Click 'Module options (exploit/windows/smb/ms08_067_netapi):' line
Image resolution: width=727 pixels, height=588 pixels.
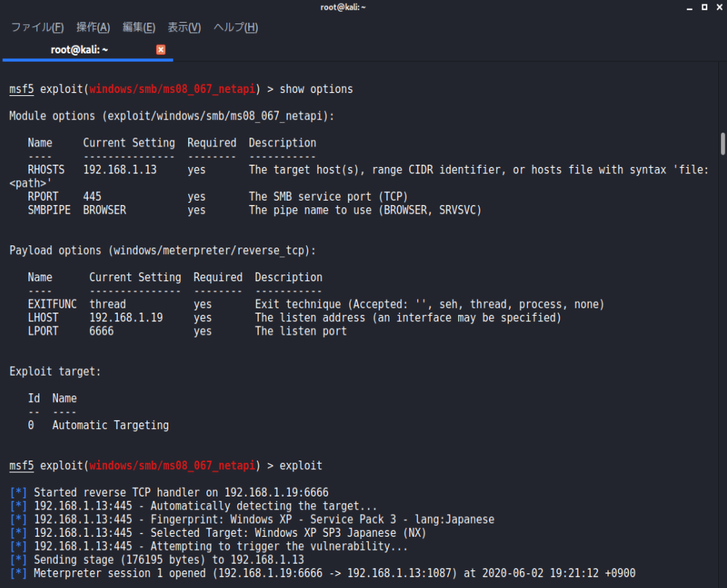[171, 116]
